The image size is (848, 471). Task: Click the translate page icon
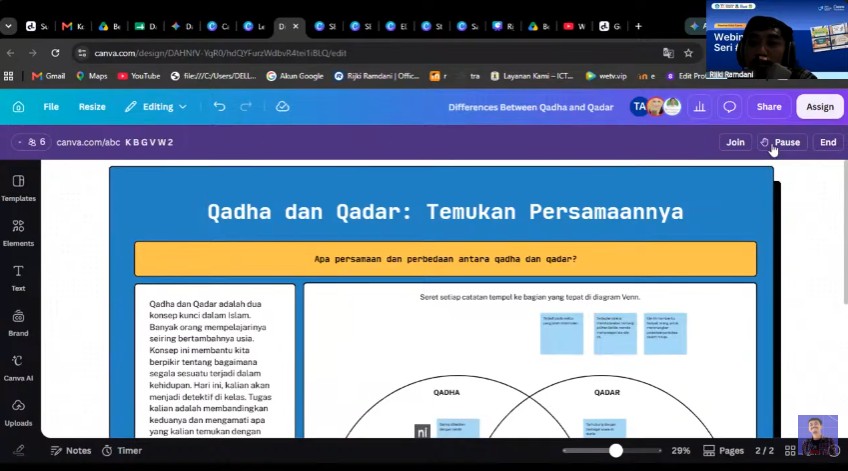[668, 53]
